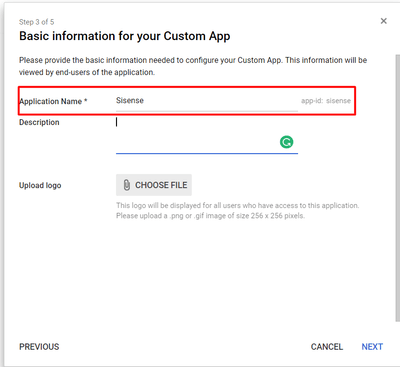
Task: Click the 'Upload logo' label
Action: (x=40, y=185)
